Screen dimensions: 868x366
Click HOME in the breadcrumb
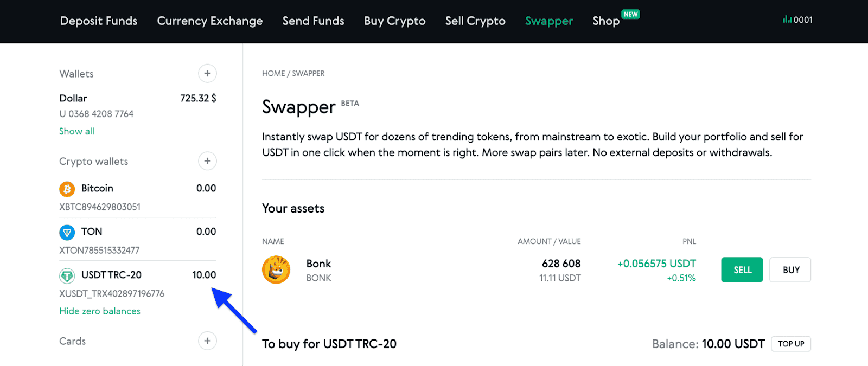pyautogui.click(x=273, y=74)
